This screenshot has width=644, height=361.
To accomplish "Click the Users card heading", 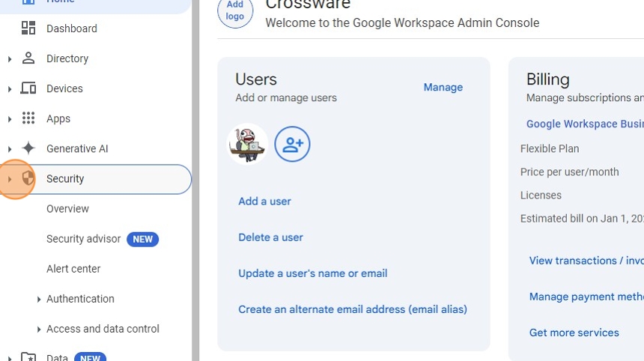I will pyautogui.click(x=256, y=79).
